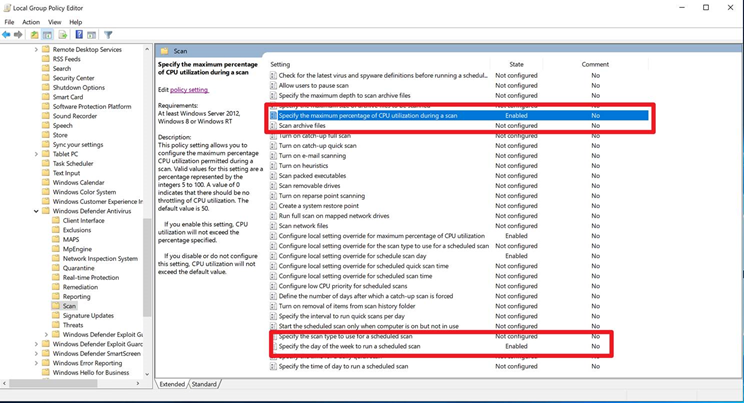Image resolution: width=744 pixels, height=403 pixels.
Task: Click the Back arrow in the toolbar
Action: point(7,35)
